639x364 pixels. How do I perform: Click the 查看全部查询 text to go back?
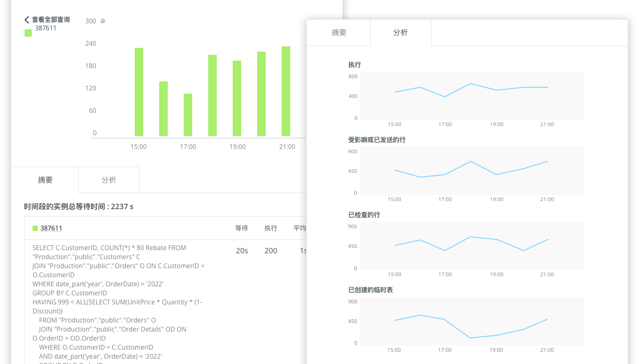pyautogui.click(x=51, y=19)
